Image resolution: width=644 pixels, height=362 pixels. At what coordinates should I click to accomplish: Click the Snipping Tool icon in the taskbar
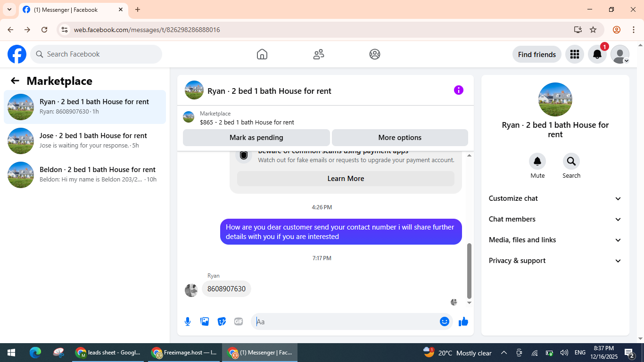point(58,353)
